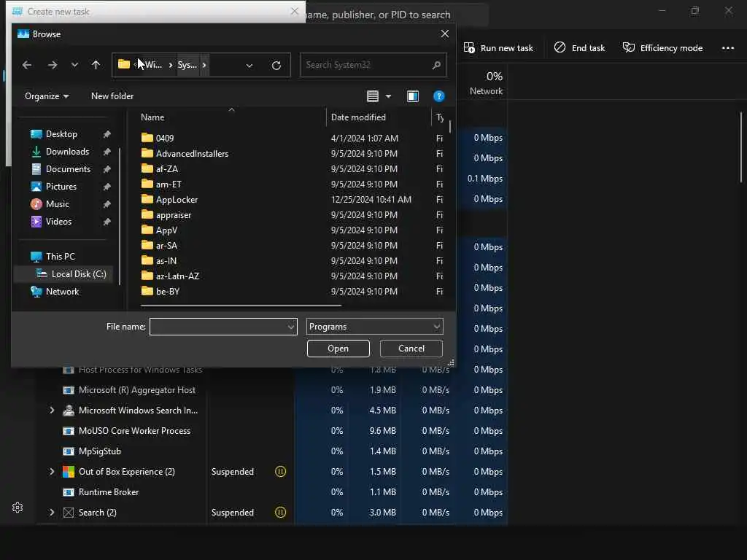Viewport: 747px width, 560px height.
Task: Select Downloads in the navigation pane
Action: [67, 152]
